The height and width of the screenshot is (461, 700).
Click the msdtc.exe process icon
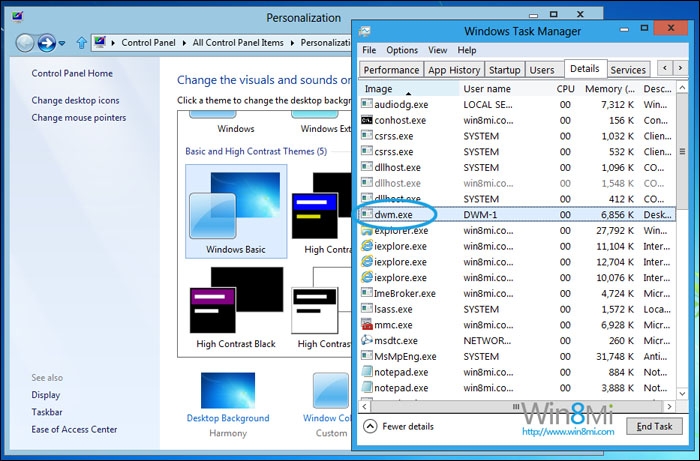point(367,340)
